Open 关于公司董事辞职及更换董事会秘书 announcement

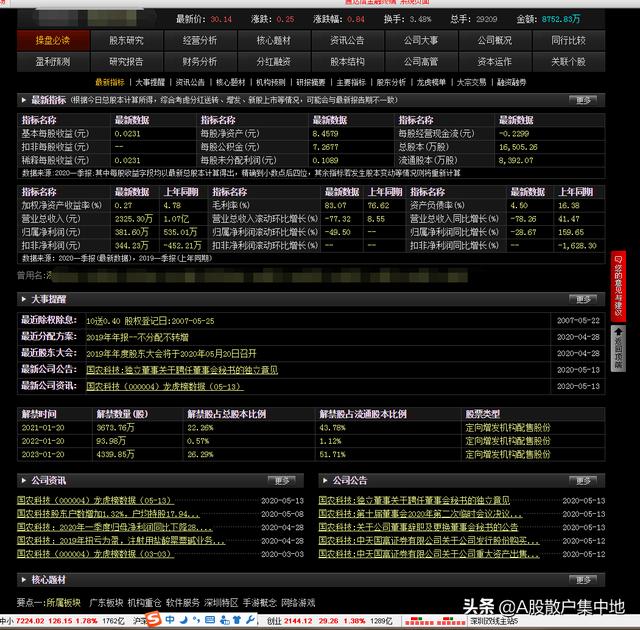click(x=418, y=527)
